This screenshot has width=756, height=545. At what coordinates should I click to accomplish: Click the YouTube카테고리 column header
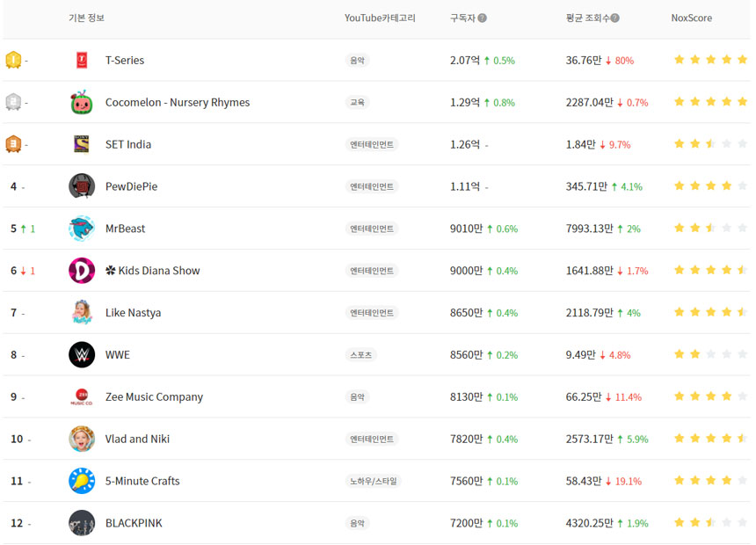pyautogui.click(x=380, y=18)
